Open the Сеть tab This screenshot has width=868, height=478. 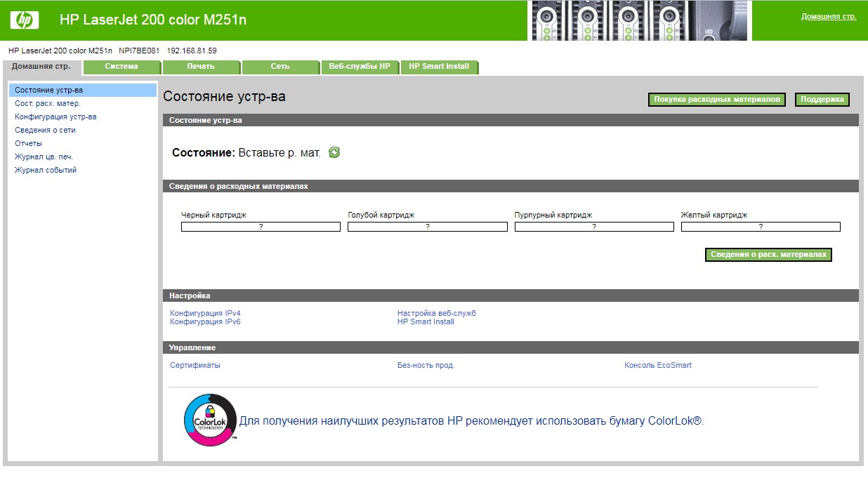click(x=280, y=67)
